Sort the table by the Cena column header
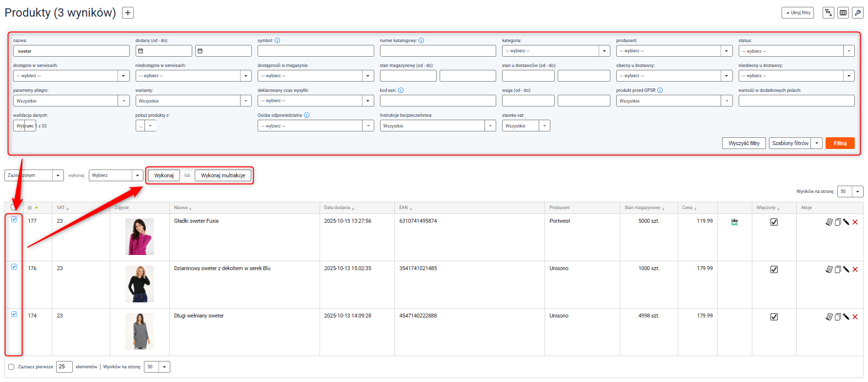Viewport: 868px width, 382px height. 687,208
